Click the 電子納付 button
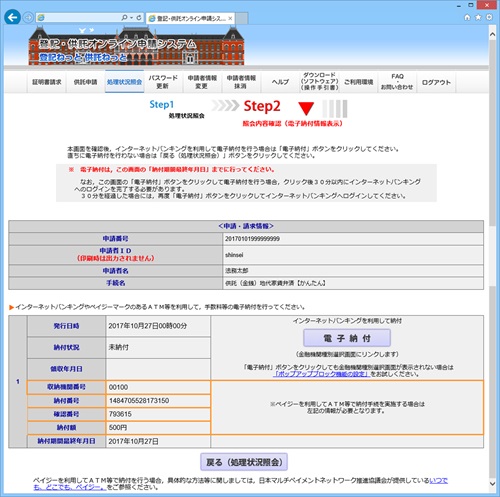500x497 pixels. pos(347,338)
